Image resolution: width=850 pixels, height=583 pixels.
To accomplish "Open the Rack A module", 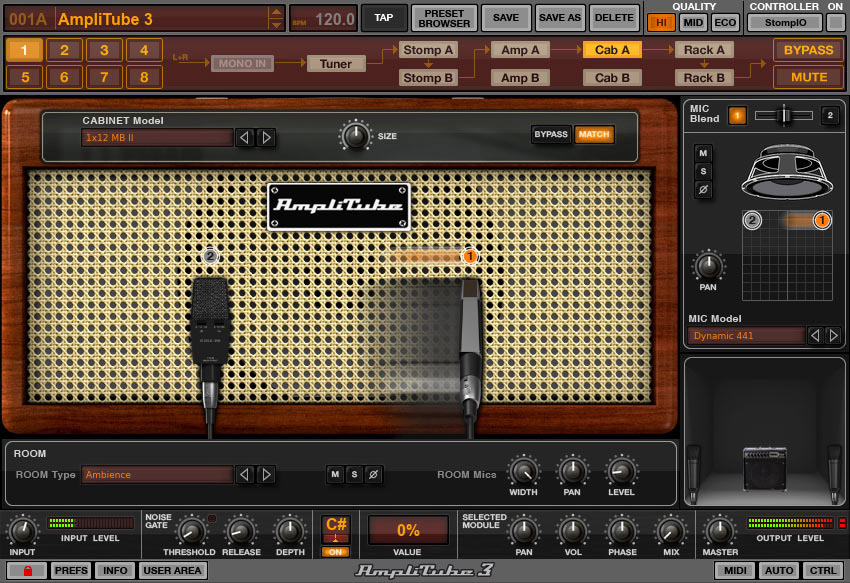I will coord(704,50).
